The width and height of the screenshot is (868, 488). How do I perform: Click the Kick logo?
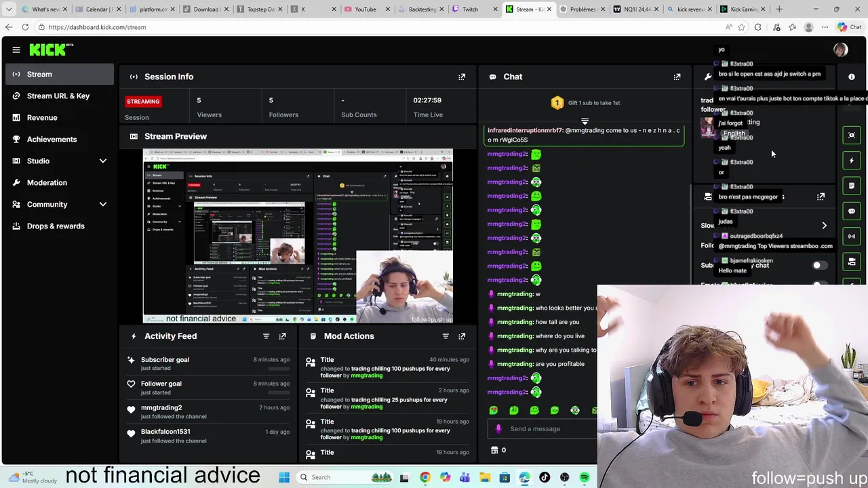[x=50, y=49]
